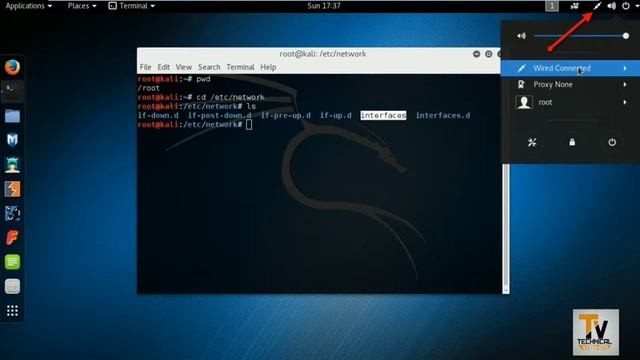
Task: Click the user avatar next to root
Action: point(524,102)
